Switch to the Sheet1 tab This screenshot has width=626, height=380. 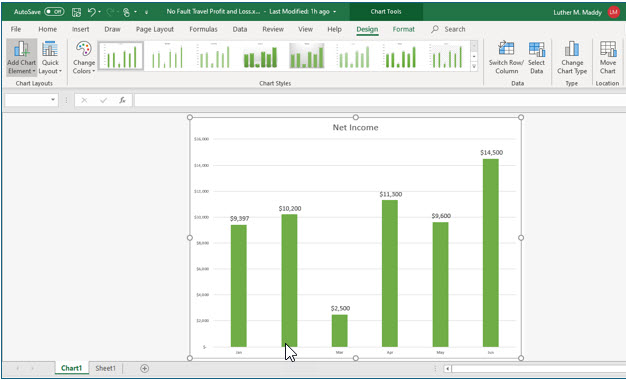coord(105,368)
